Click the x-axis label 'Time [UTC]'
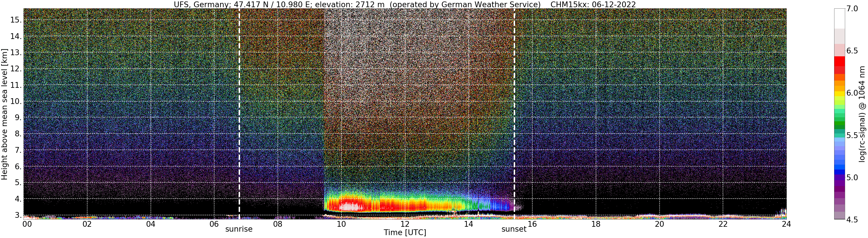The width and height of the screenshot is (868, 238). [x=405, y=233]
